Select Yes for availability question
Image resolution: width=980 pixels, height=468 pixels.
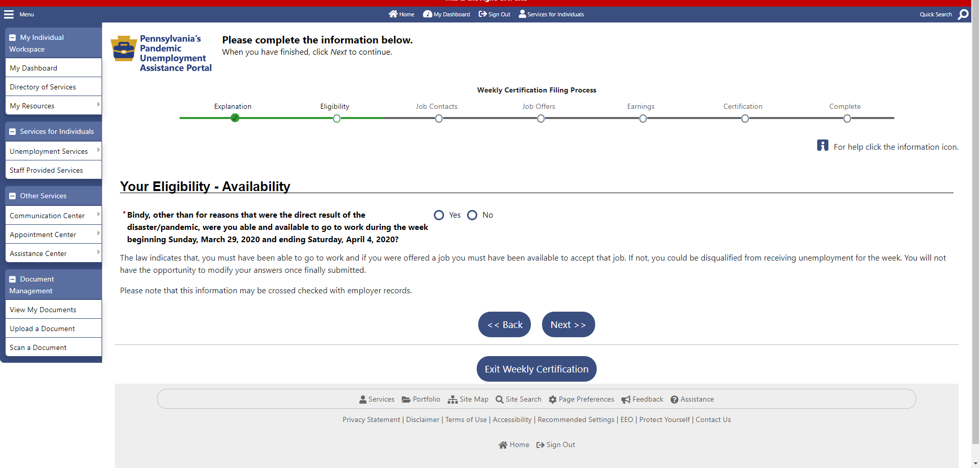pyautogui.click(x=439, y=215)
